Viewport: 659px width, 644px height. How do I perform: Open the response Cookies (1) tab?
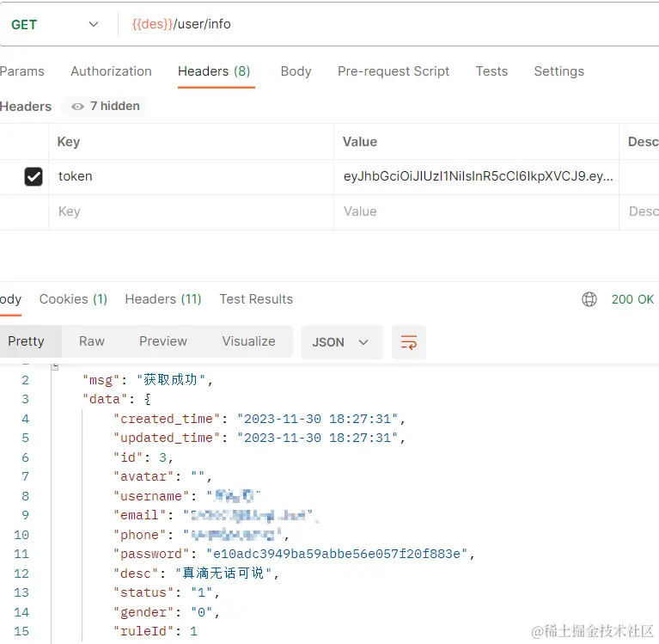(x=73, y=299)
